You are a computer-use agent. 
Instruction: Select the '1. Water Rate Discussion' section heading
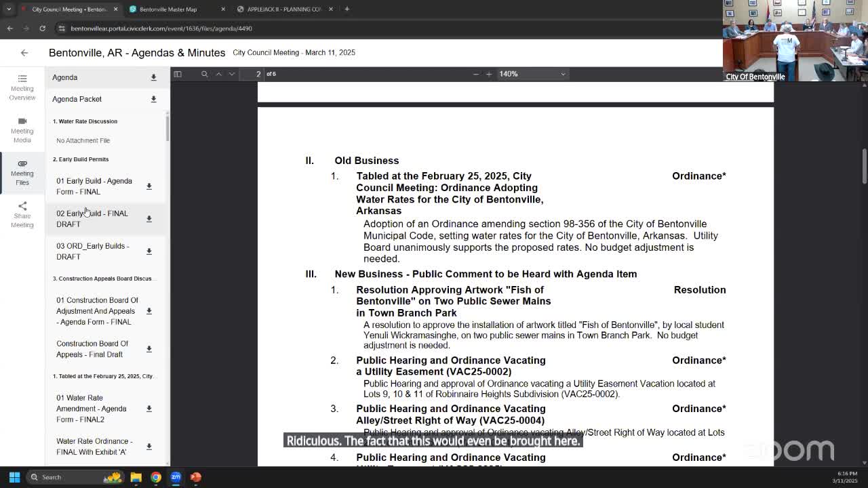pyautogui.click(x=85, y=121)
